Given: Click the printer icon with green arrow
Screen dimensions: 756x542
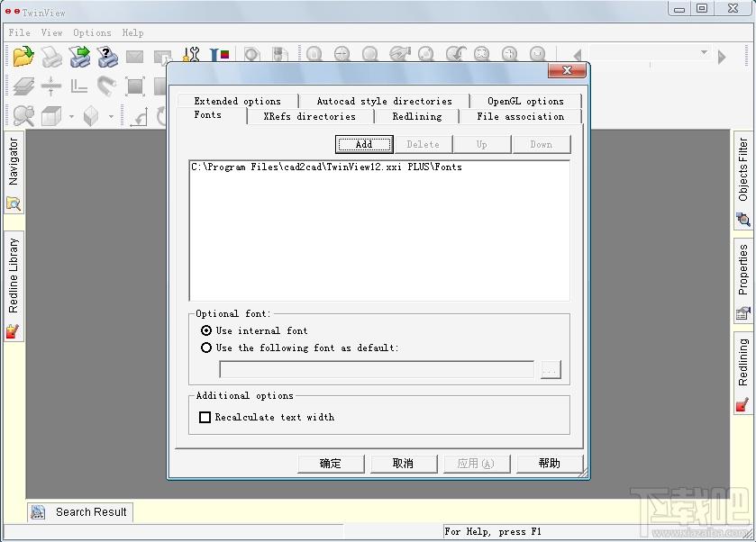Looking at the screenshot, I should (x=80, y=57).
